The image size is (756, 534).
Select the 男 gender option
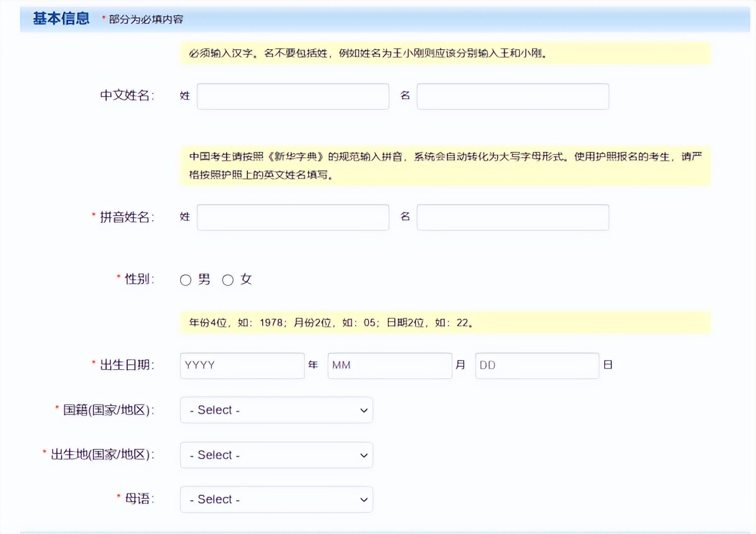click(186, 280)
